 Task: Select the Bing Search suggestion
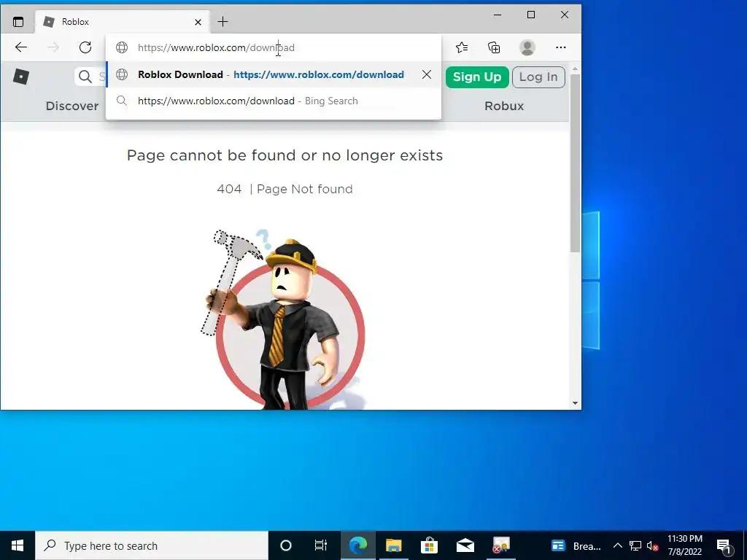(274, 101)
